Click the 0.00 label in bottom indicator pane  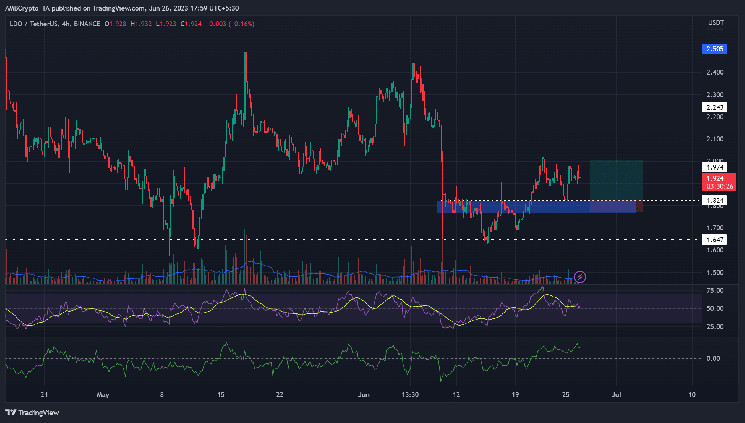[713, 358]
